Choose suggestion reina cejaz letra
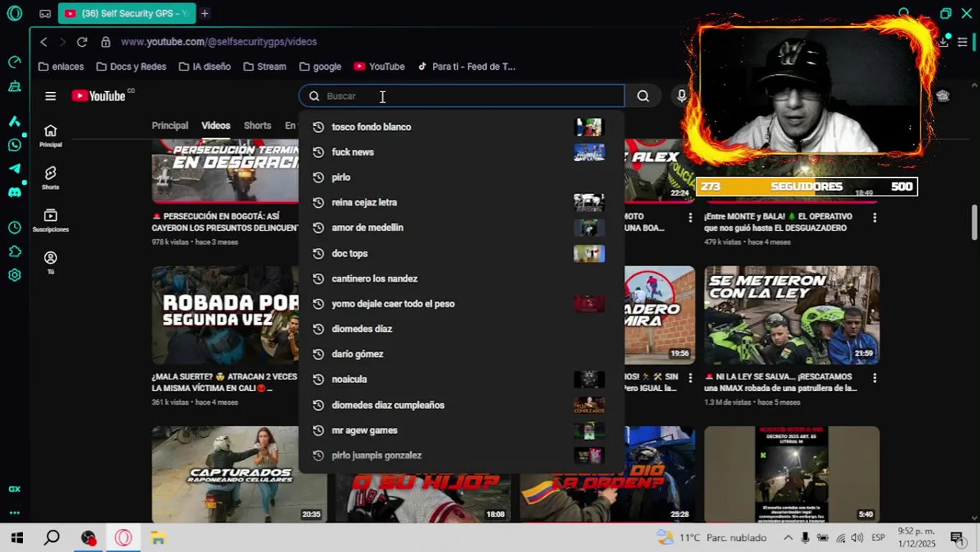 pos(462,202)
